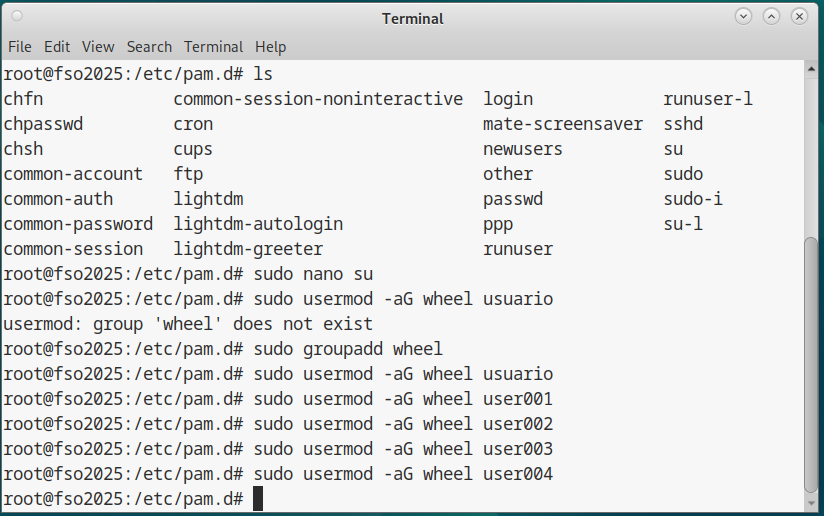Click common-session-noninteractive in the ls output

pyautogui.click(x=318, y=99)
